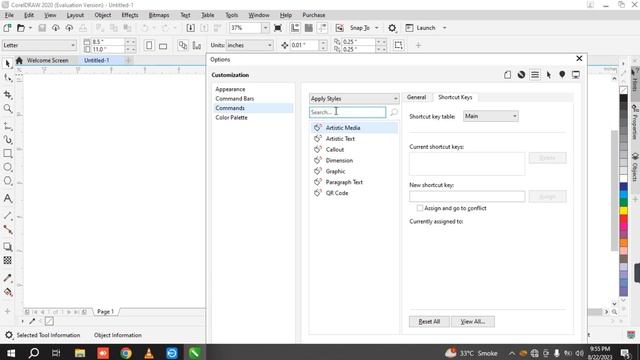The width and height of the screenshot is (640, 360).
Task: Click the Reset All button
Action: pyautogui.click(x=429, y=322)
